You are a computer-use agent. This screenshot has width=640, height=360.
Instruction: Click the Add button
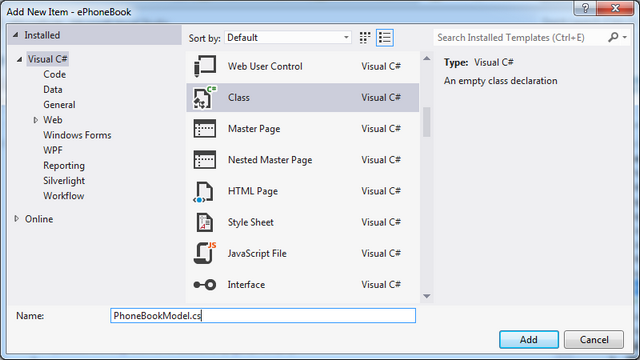pyautogui.click(x=529, y=340)
